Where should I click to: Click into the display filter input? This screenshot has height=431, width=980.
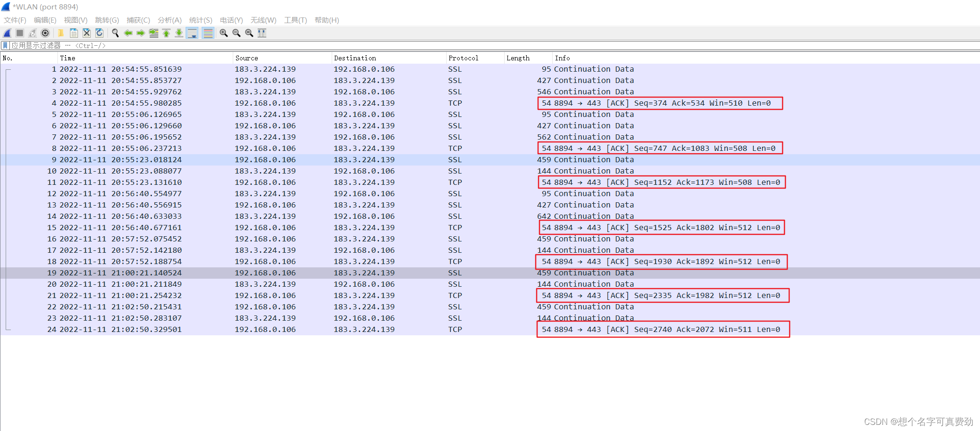tap(495, 46)
